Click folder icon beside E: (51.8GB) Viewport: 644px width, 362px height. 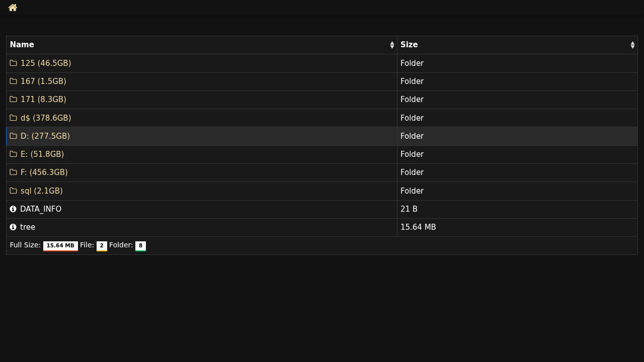point(14,154)
